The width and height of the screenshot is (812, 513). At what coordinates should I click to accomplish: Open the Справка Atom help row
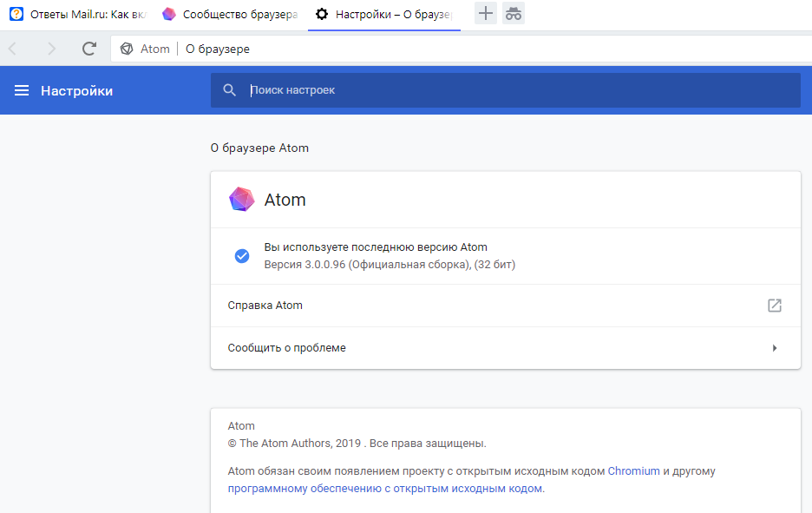506,306
